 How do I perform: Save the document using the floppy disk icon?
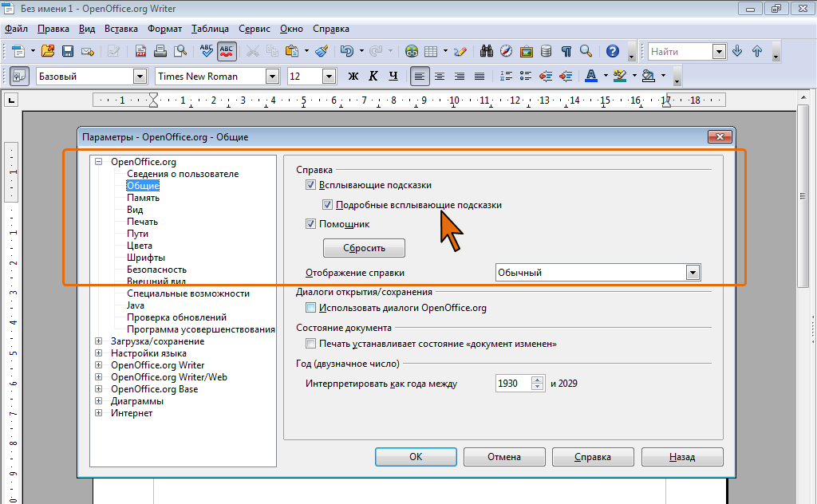point(68,51)
